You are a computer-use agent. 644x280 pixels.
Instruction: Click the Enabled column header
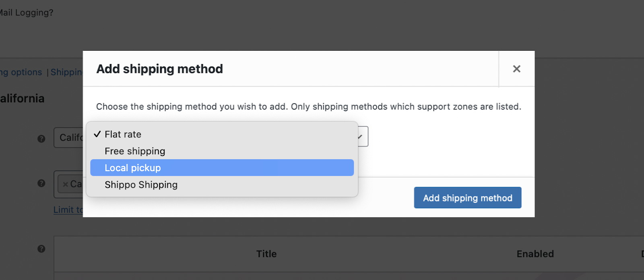pos(535,254)
